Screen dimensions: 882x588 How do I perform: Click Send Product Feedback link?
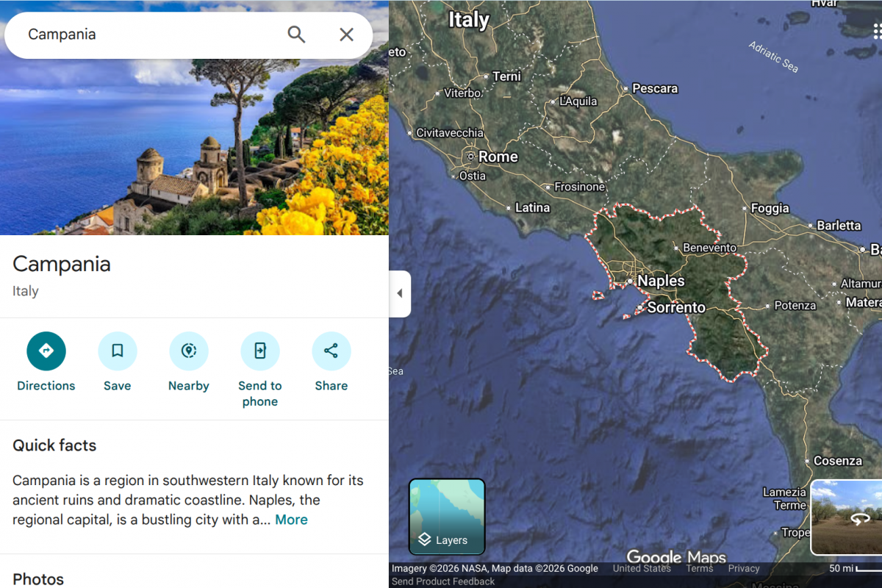443,581
